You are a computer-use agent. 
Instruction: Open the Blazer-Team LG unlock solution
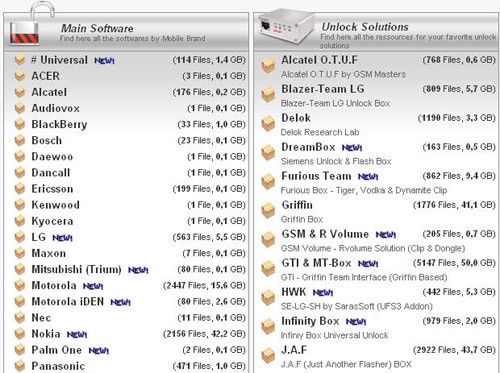[x=323, y=89]
